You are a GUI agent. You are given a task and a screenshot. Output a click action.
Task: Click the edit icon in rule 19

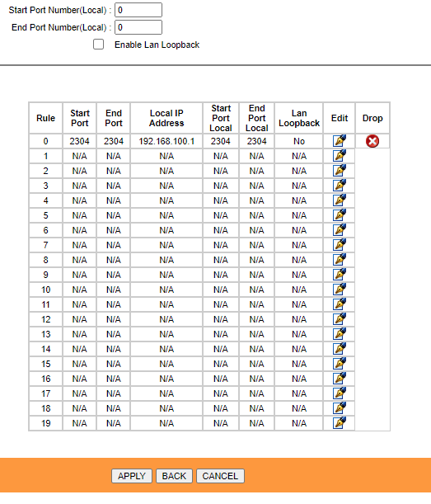point(340,422)
